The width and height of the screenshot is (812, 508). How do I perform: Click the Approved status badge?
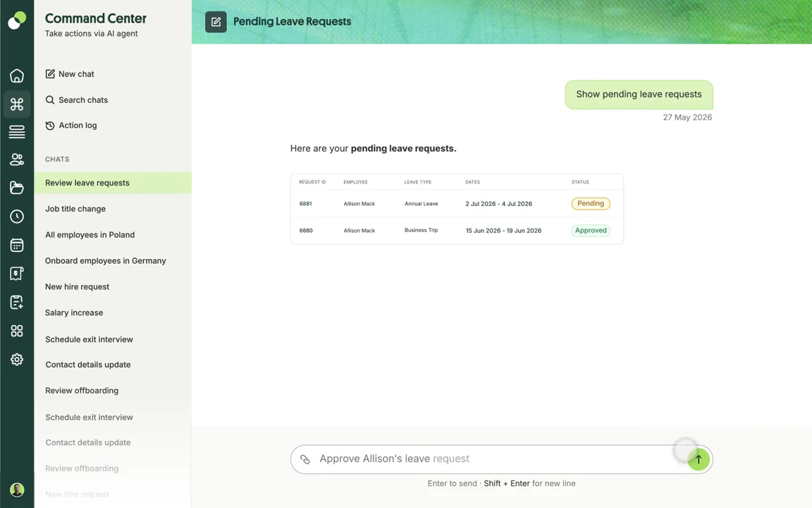point(591,231)
